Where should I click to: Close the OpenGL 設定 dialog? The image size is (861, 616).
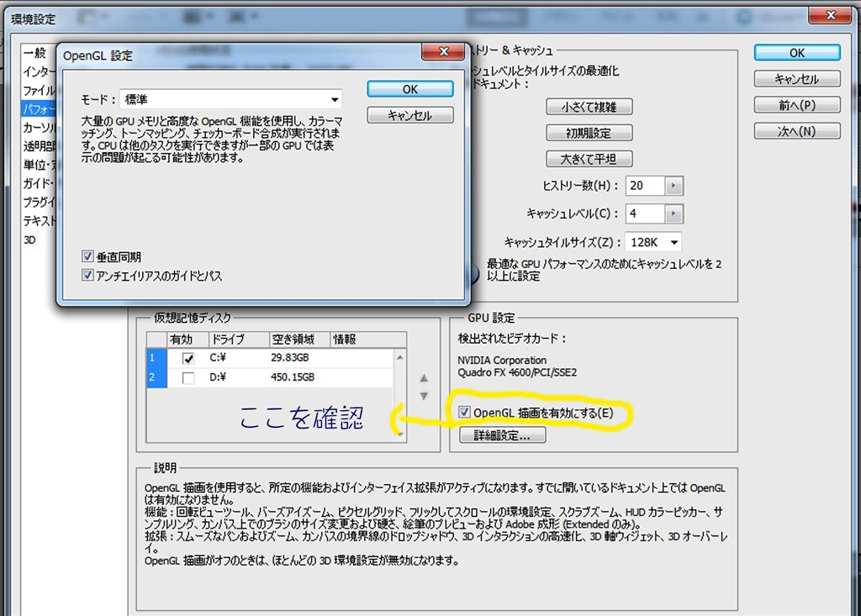[443, 51]
